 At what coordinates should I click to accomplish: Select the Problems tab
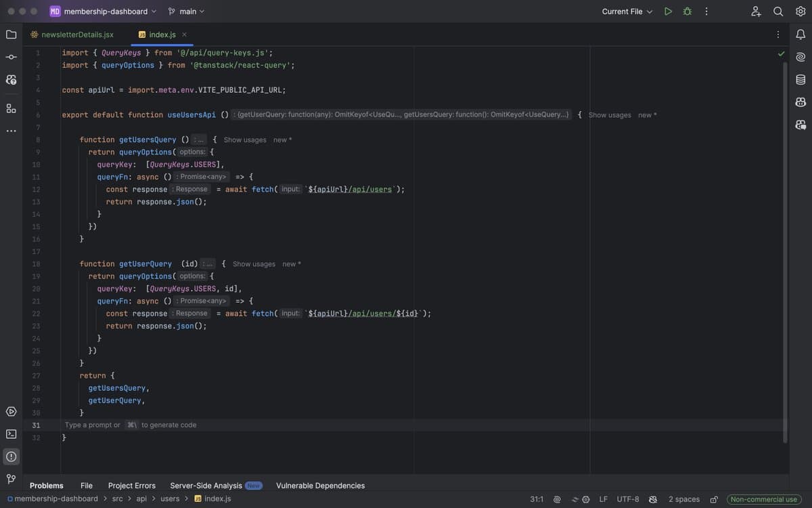tap(47, 486)
